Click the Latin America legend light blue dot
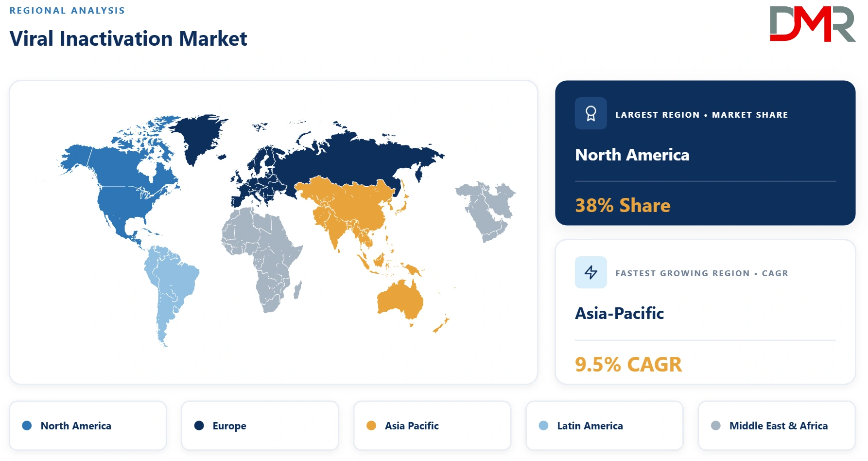Viewport: 868px width, 461px height. [x=544, y=426]
